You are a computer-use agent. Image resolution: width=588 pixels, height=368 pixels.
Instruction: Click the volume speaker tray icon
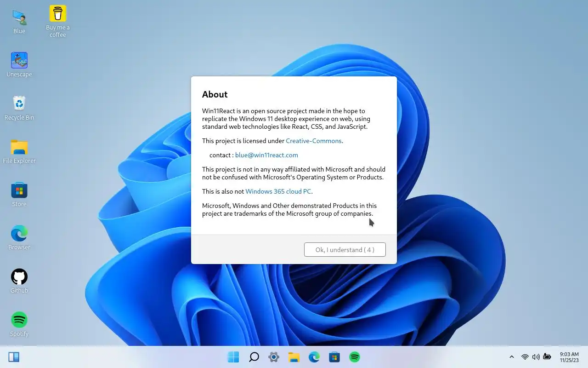click(x=536, y=357)
